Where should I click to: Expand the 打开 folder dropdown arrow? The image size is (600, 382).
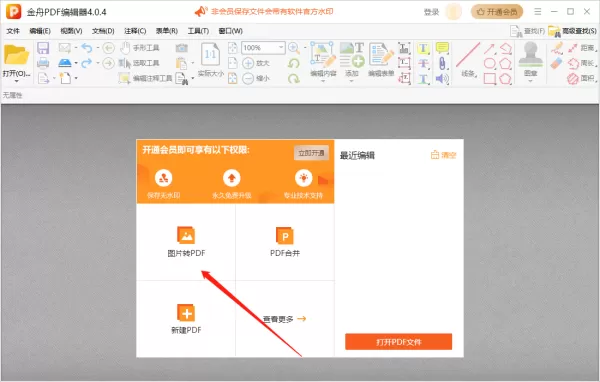(16, 81)
